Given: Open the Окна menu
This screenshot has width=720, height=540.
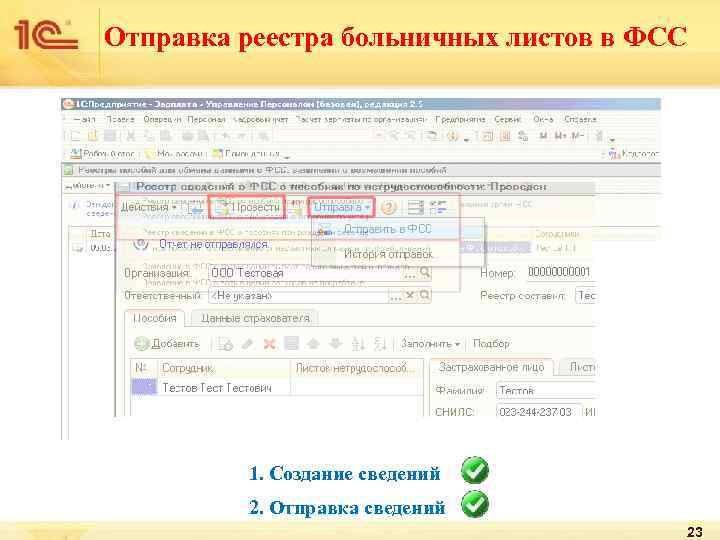Looking at the screenshot, I should pos(543,119).
